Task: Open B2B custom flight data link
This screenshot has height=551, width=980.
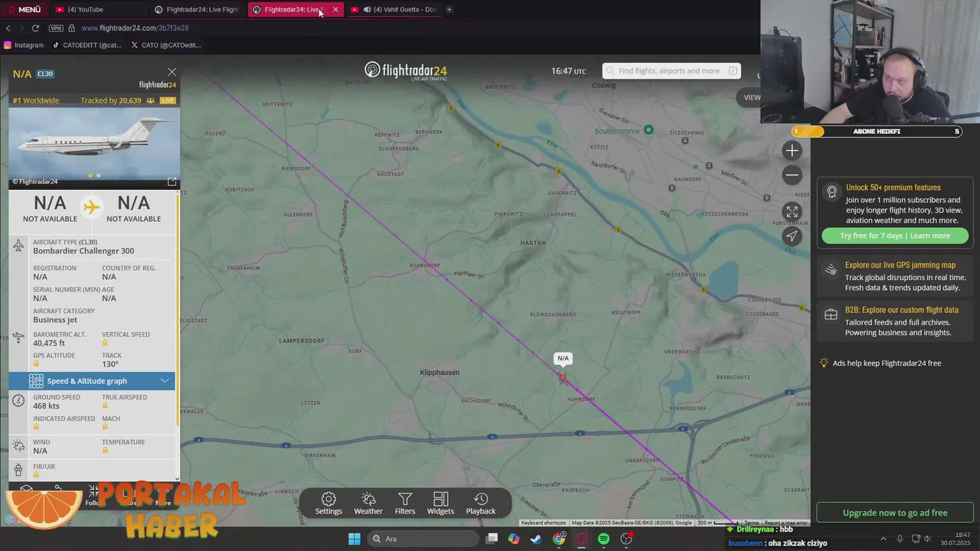Action: (901, 310)
